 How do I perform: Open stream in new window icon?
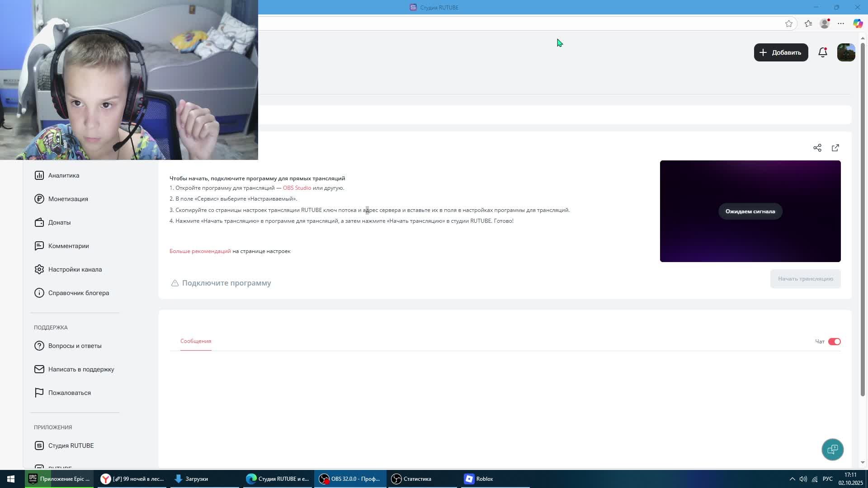tap(835, 148)
